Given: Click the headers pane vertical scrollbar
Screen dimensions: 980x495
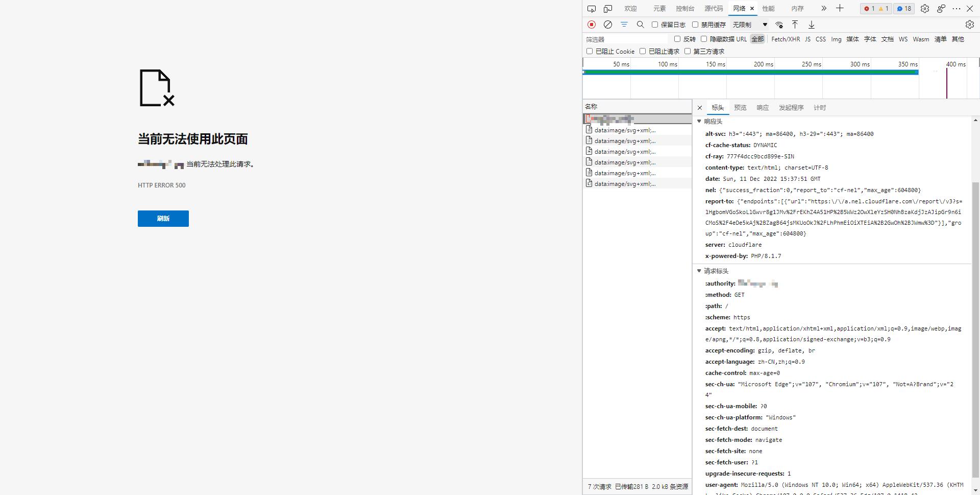Looking at the screenshot, I should click(975, 329).
